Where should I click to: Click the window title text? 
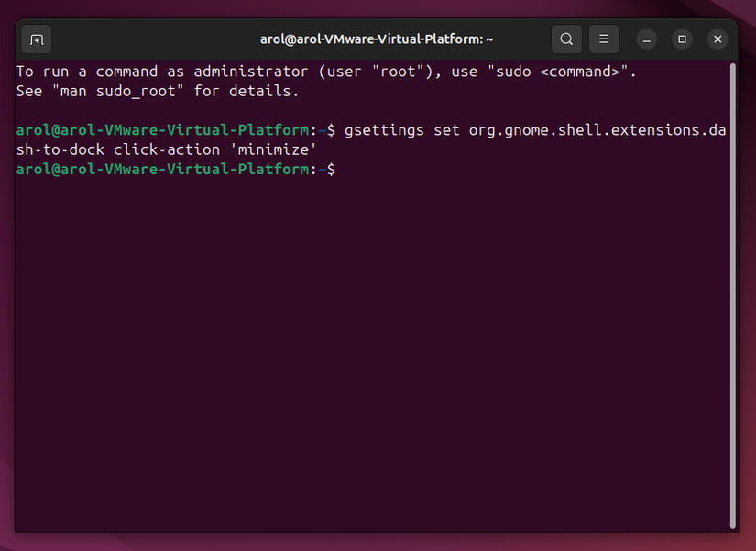377,39
